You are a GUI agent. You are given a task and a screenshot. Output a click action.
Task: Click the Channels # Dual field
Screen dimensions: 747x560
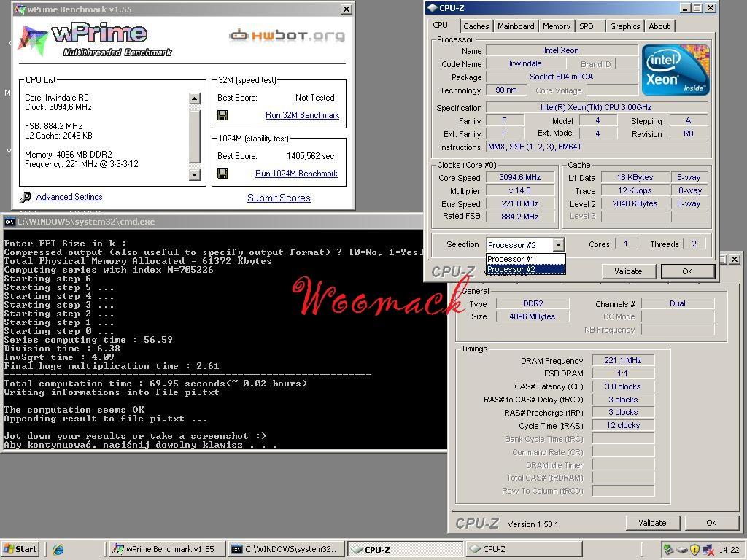(x=678, y=303)
